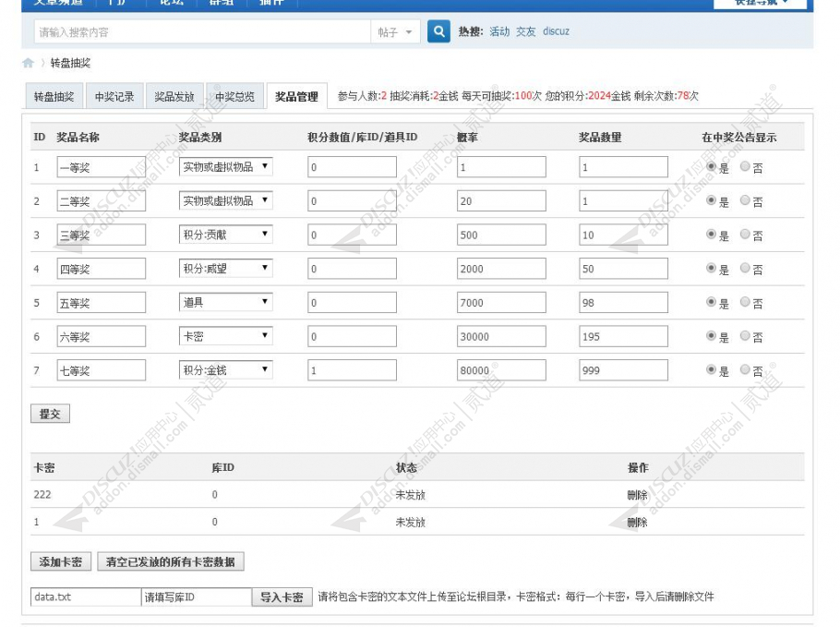The image size is (840, 627).
Task: Click the 概率 column header
Action: click(x=467, y=138)
